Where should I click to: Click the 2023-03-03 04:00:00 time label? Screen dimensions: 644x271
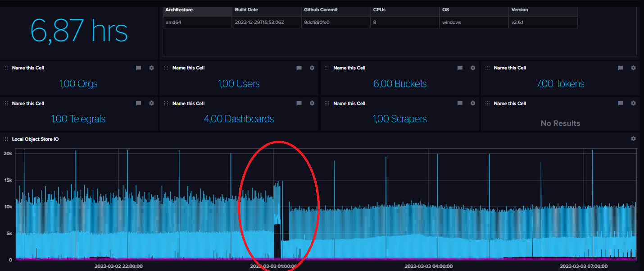pyautogui.click(x=429, y=266)
